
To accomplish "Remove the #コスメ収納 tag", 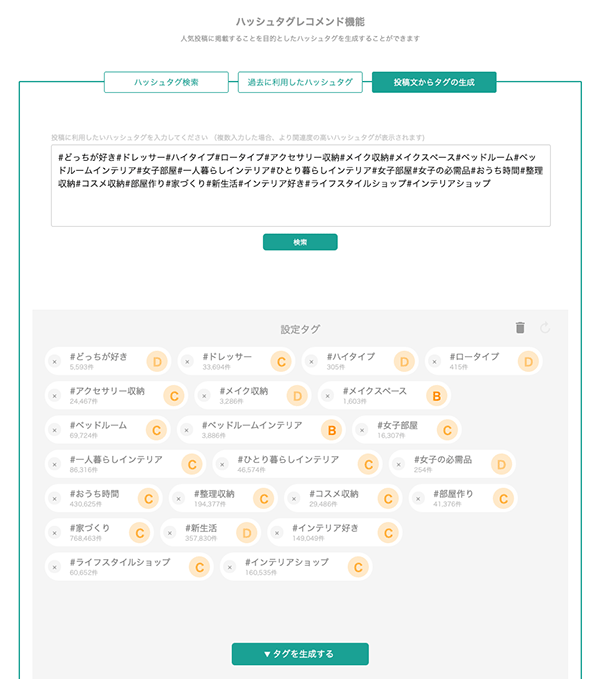I will [x=294, y=498].
